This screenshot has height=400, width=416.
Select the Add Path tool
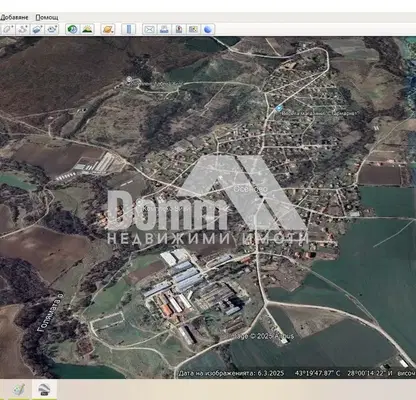click(x=22, y=29)
